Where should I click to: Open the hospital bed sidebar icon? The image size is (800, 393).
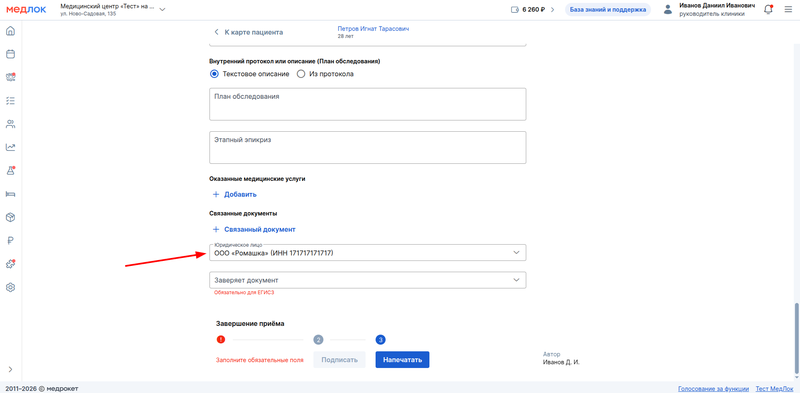tap(10, 194)
